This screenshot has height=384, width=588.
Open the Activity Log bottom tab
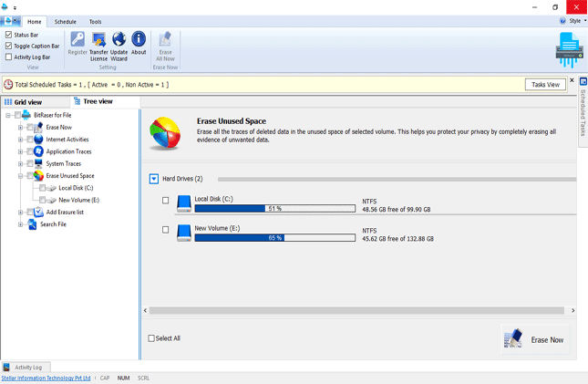pyautogui.click(x=26, y=367)
